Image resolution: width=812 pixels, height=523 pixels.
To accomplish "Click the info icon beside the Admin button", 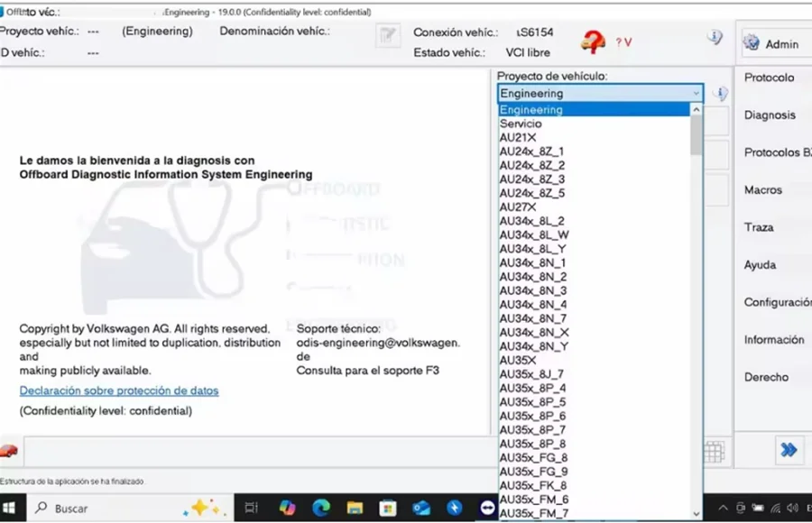I will coord(715,37).
